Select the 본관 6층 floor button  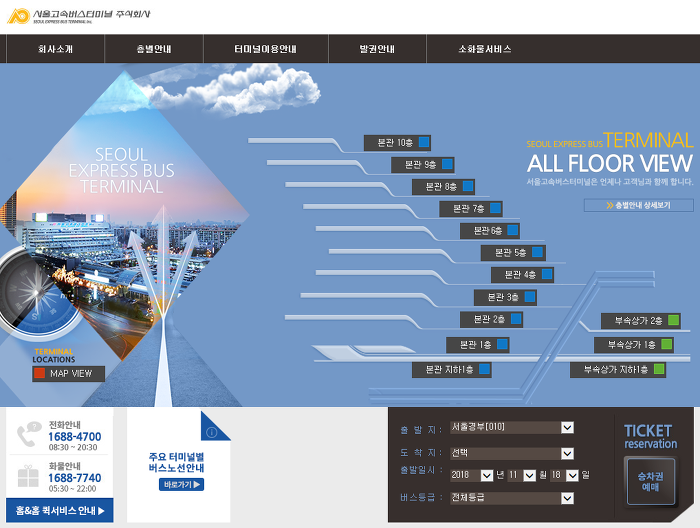(490, 231)
